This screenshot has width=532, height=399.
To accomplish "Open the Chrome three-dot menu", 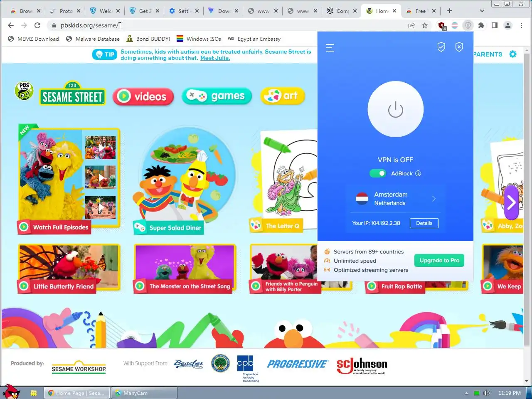I will pyautogui.click(x=521, y=25).
